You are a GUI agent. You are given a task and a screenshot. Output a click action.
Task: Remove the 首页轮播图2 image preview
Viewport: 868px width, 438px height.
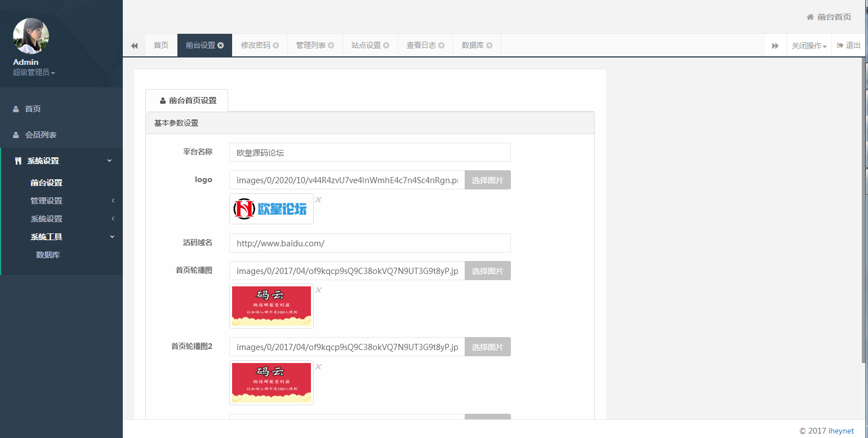click(318, 366)
